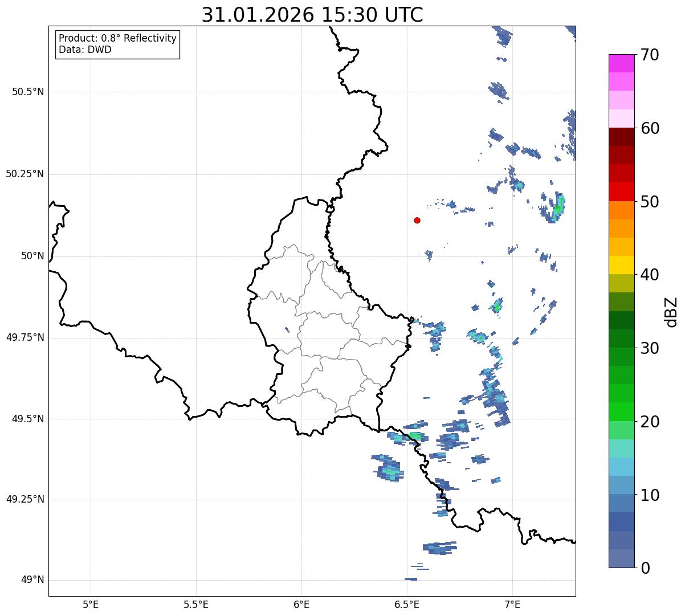
Task: Click the 5°E longitude label
Action: click(x=91, y=604)
